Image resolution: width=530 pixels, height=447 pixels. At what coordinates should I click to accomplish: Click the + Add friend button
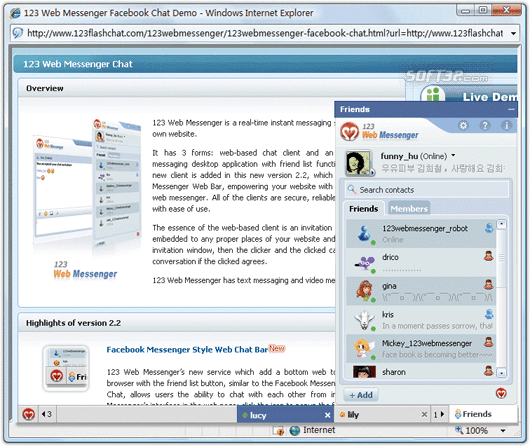361,395
